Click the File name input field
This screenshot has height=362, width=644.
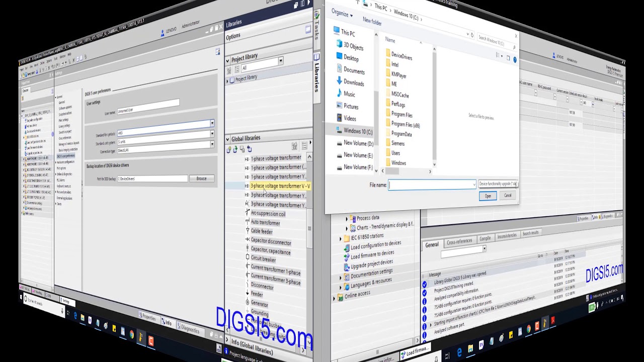pos(432,185)
